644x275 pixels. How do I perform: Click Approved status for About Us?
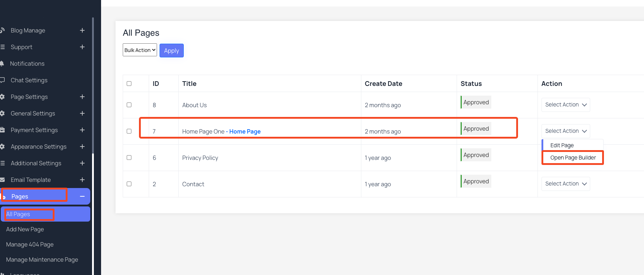tap(476, 102)
